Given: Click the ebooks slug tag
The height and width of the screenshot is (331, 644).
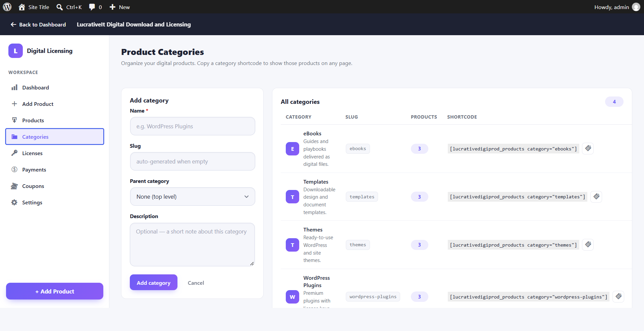Looking at the screenshot, I should [358, 149].
